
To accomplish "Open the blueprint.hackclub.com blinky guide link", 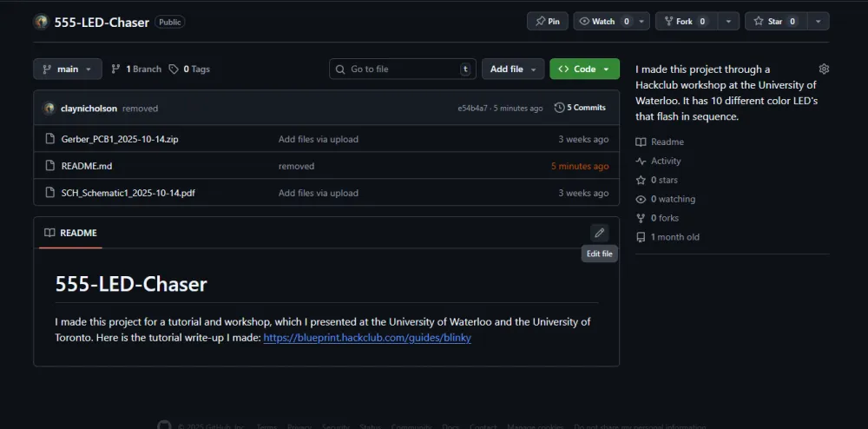I will coord(367,338).
